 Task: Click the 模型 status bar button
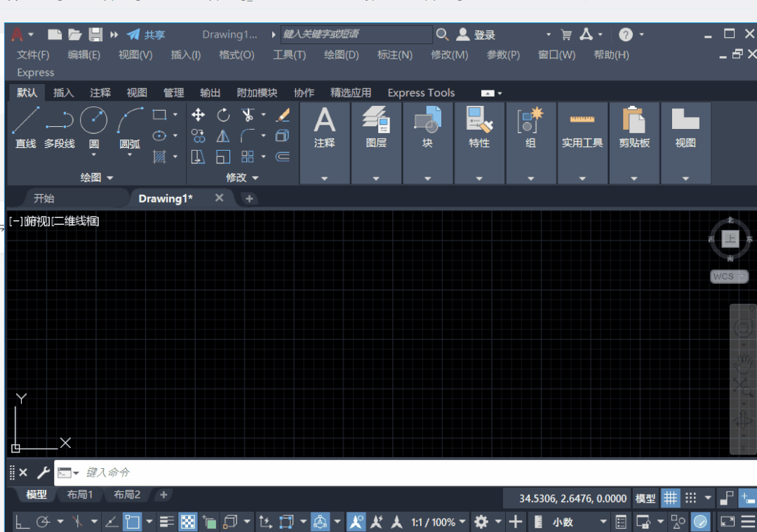[x=645, y=499]
